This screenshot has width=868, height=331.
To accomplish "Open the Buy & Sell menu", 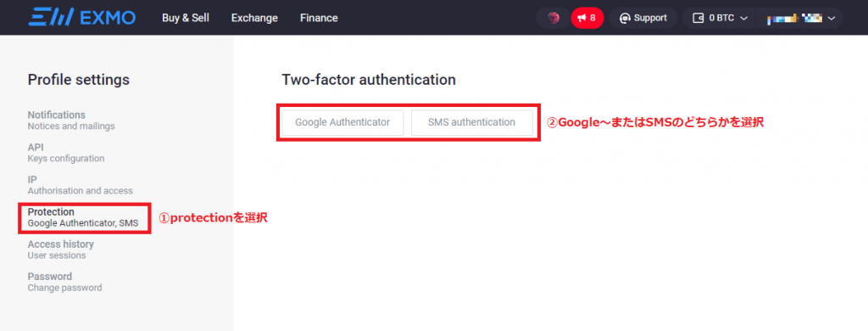I will pos(186,18).
